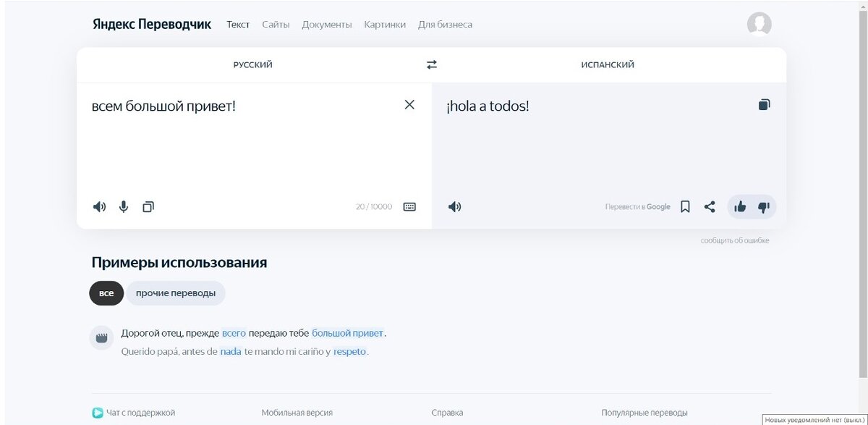The width and height of the screenshot is (868, 425).
Task: Choose the source language РУССКИЙ
Action: pos(253,64)
